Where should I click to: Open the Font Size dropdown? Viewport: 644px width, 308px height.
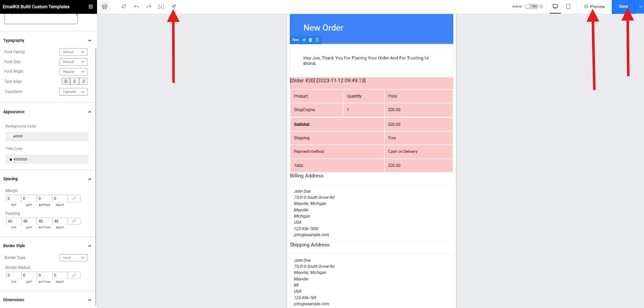point(73,62)
